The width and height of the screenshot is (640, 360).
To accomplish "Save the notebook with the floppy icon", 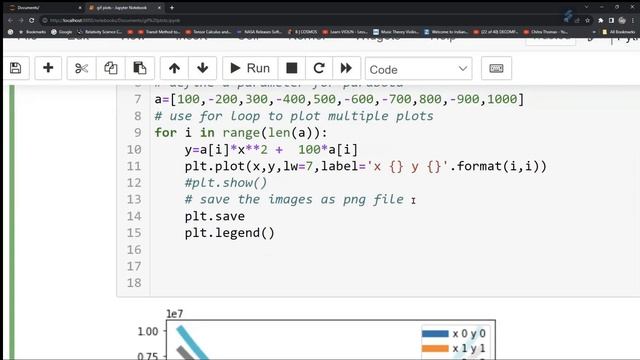I will [16, 68].
